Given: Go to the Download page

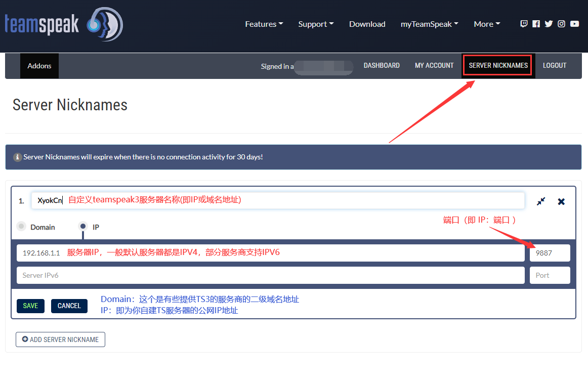Looking at the screenshot, I should point(367,24).
